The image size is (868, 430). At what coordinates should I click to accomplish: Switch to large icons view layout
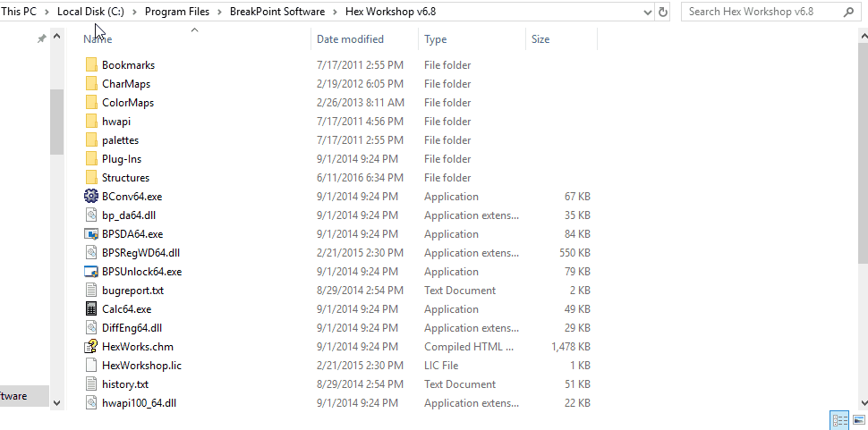coord(859,420)
